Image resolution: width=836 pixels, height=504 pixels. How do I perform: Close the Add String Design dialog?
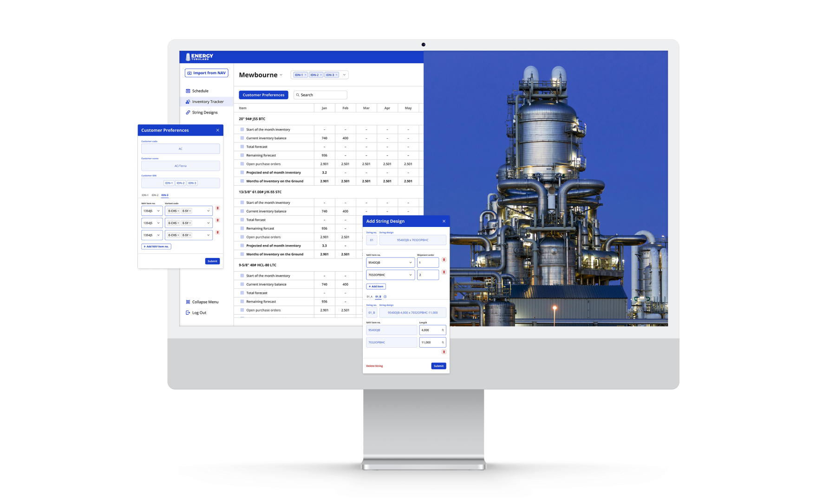click(x=444, y=221)
